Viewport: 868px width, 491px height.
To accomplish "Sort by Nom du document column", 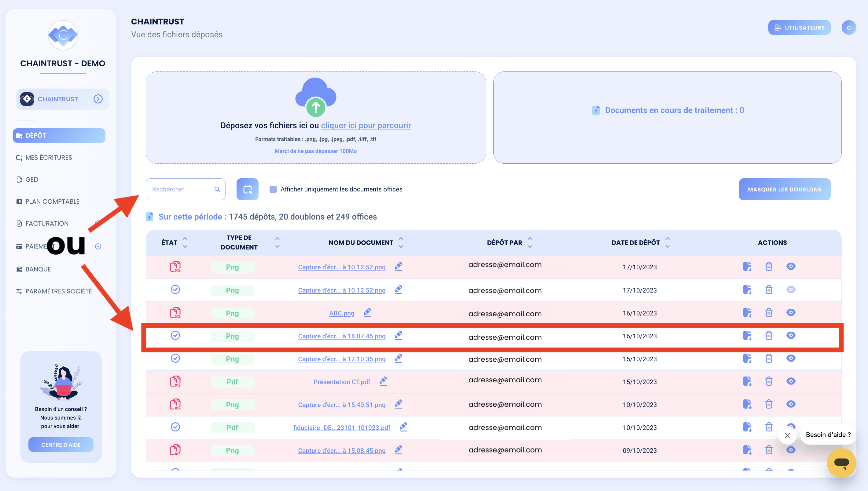I will [401, 242].
